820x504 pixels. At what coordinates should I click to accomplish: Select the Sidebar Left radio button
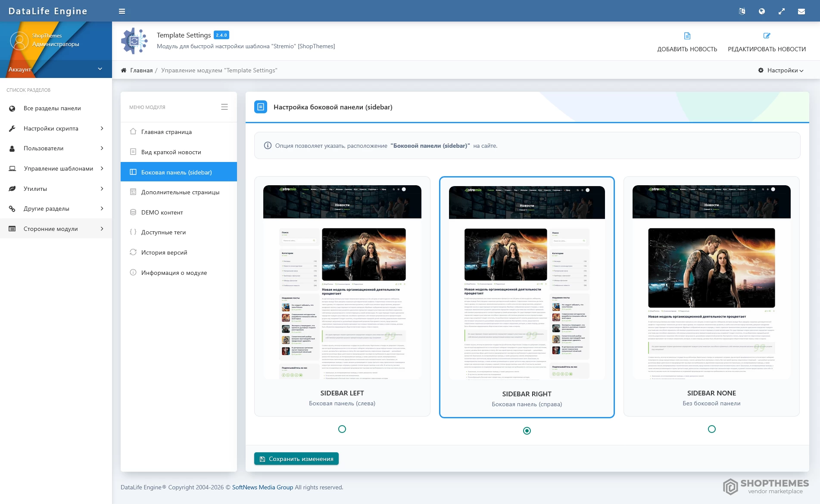(342, 429)
